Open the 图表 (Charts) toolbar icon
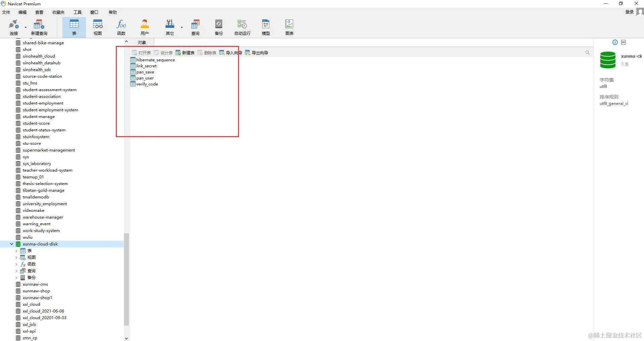Image resolution: width=644 pixels, height=341 pixels. (289, 27)
